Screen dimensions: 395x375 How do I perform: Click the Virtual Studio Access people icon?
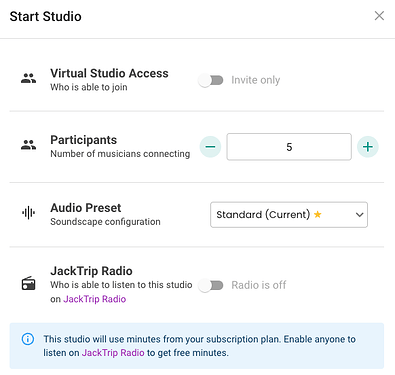click(28, 78)
